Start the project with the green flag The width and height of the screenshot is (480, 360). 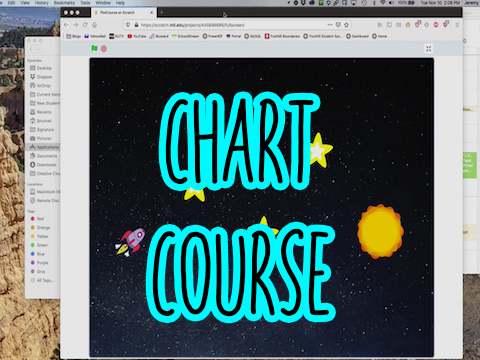point(94,49)
